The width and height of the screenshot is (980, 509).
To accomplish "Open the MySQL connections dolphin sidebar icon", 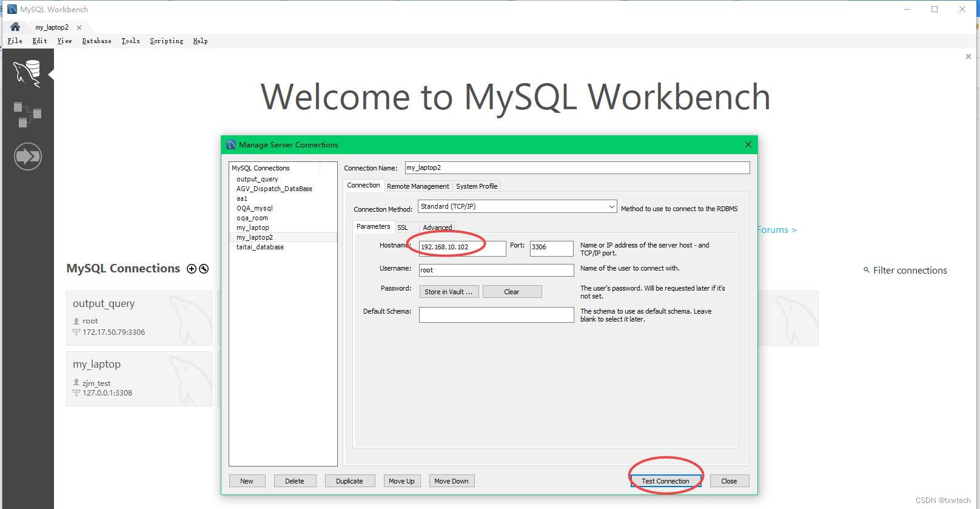I will point(27,73).
